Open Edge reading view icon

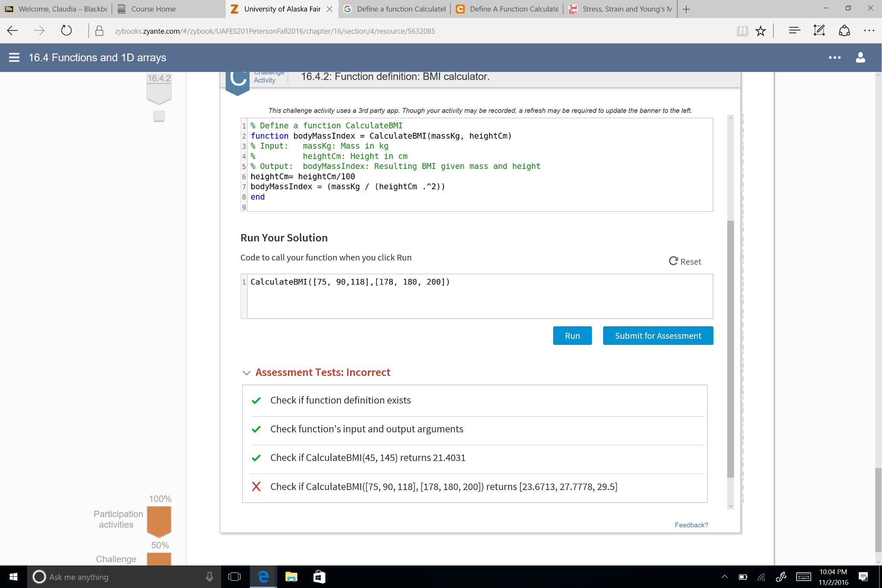point(742,31)
